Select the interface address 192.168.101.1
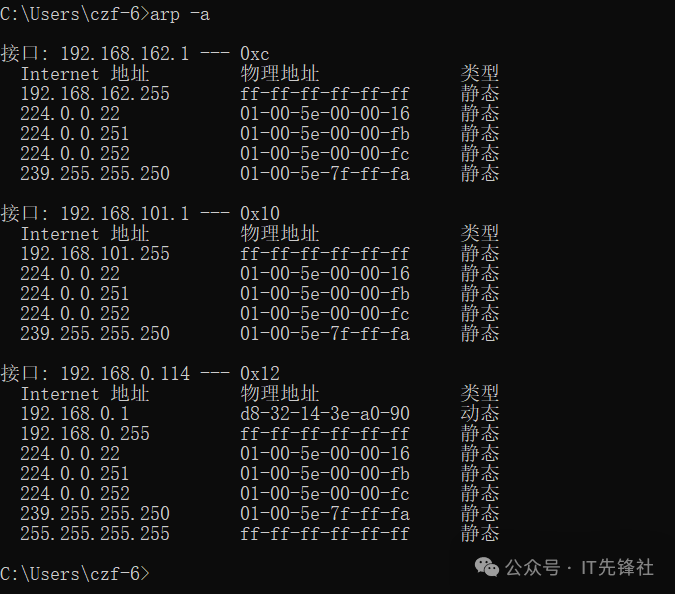 [125, 213]
